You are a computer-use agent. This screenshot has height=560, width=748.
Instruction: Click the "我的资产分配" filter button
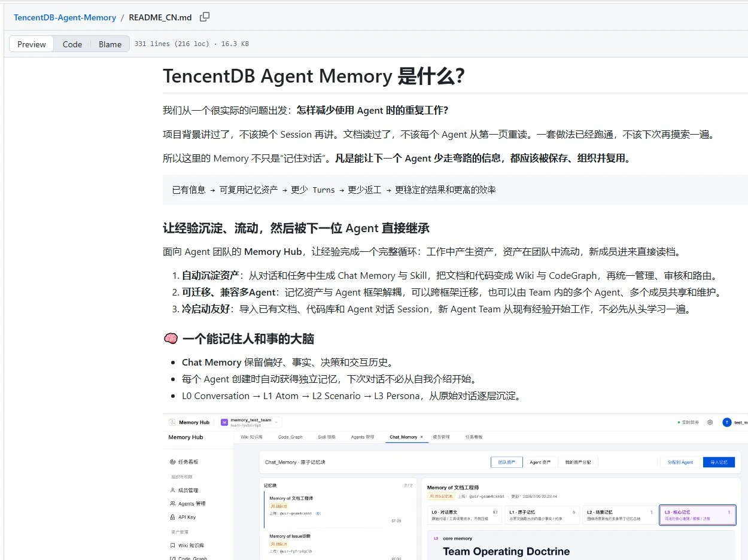[578, 462]
